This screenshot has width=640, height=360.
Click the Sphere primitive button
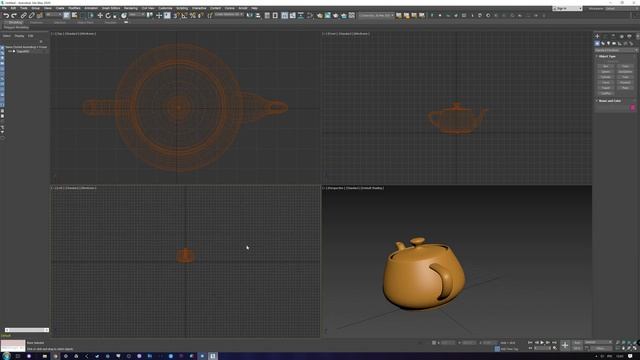coord(606,71)
